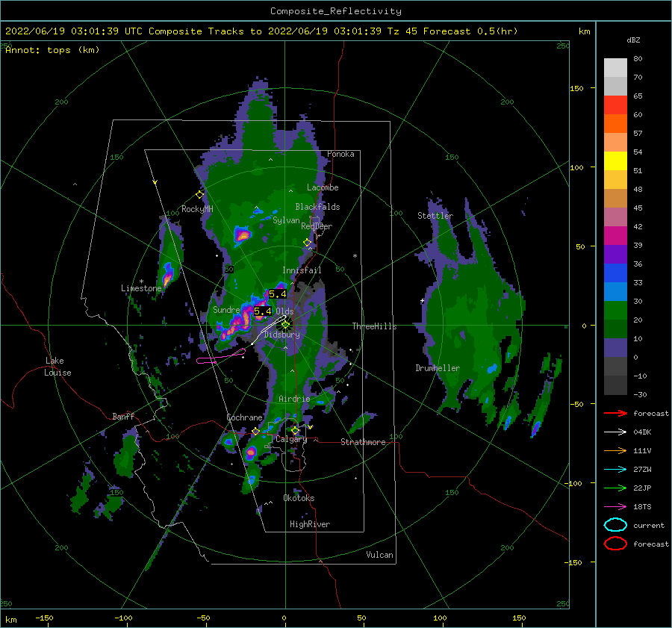The width and height of the screenshot is (672, 628).
Task: Click the yellow diamond marker near Cochrane
Action: click(255, 432)
